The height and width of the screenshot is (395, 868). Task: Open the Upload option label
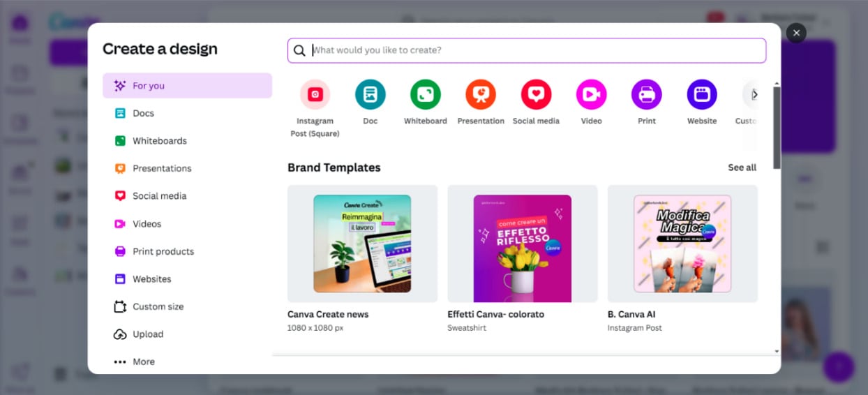(x=148, y=334)
